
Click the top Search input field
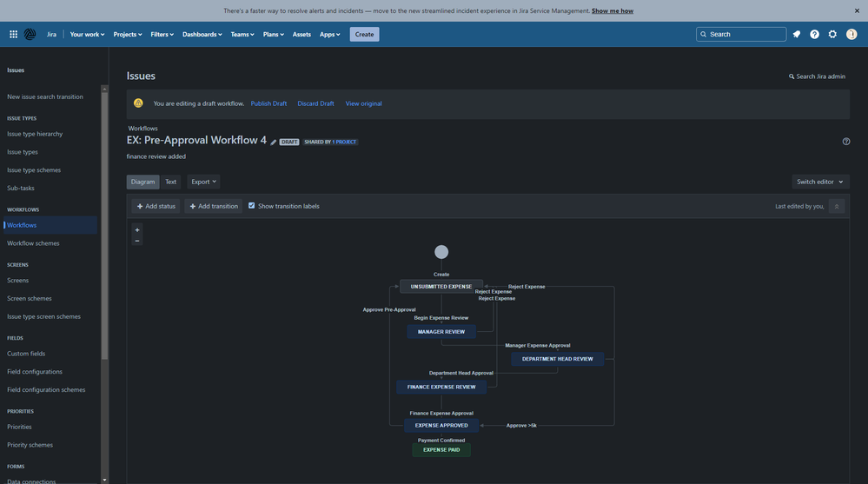[740, 35]
